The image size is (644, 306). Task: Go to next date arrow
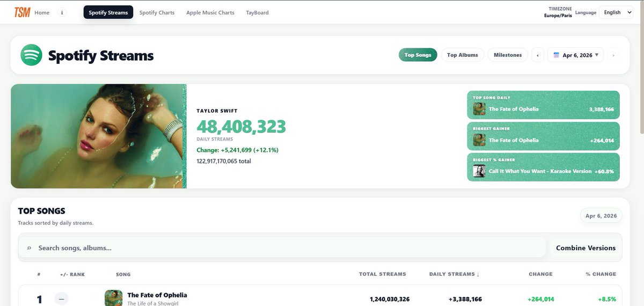pos(613,55)
